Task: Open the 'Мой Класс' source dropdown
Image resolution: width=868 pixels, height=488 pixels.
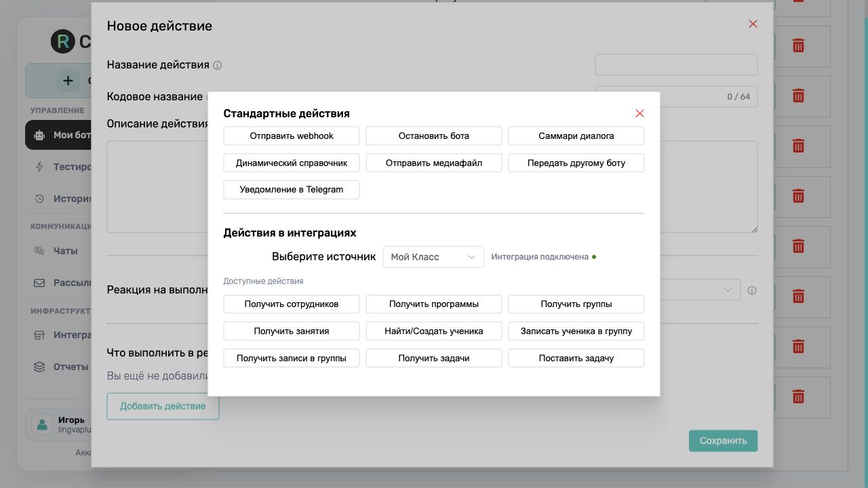Action: [x=433, y=257]
